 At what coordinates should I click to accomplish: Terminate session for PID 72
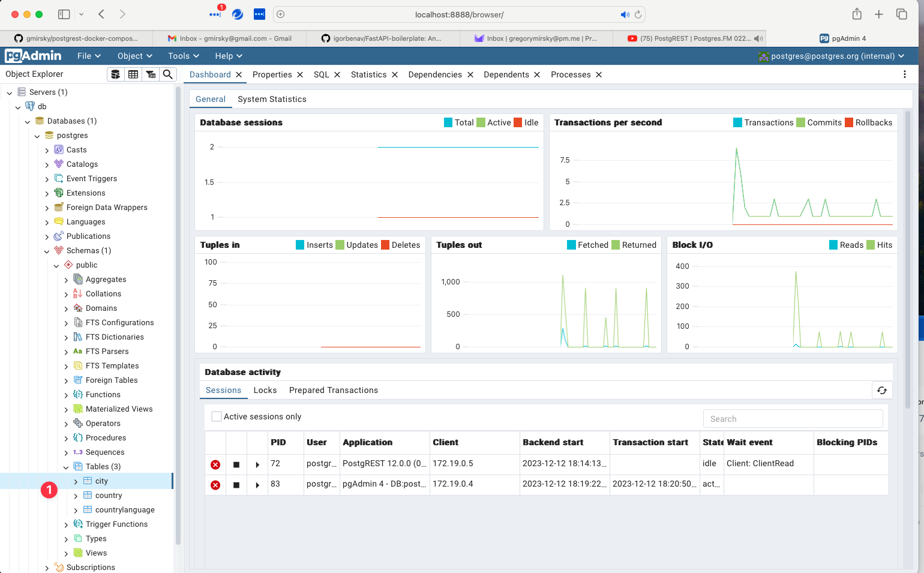pyautogui.click(x=215, y=464)
